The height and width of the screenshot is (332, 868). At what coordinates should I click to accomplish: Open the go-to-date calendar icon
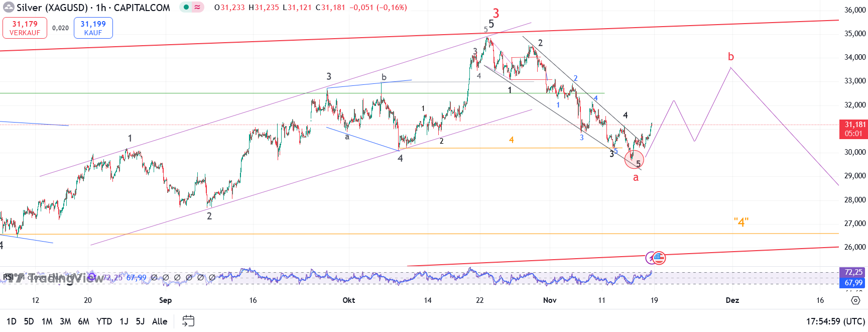point(188,321)
